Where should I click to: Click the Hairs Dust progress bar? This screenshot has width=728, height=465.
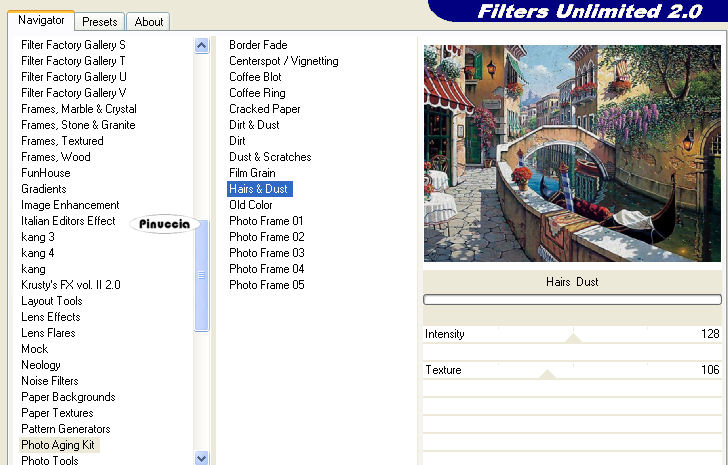(572, 300)
